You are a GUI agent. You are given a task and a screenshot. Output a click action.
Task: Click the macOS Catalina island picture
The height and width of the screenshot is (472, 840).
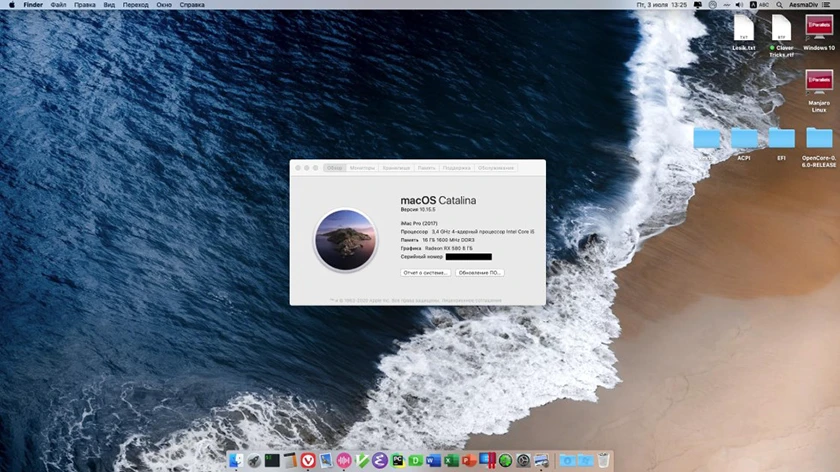(x=346, y=239)
